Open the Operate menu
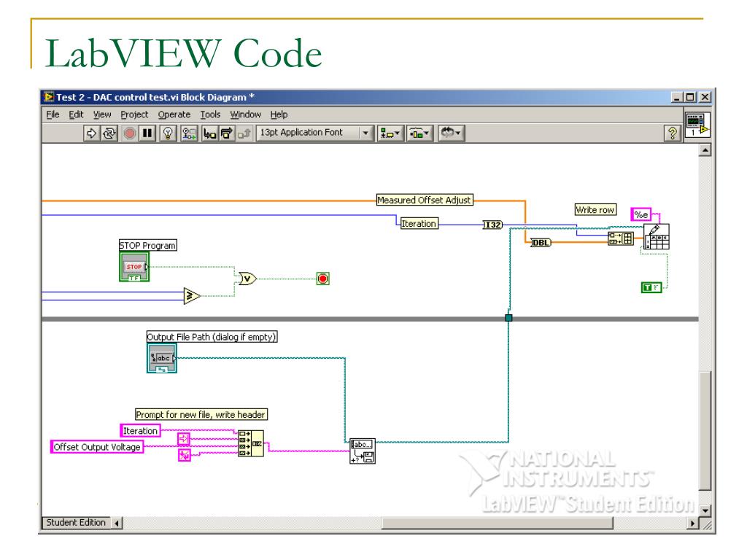This screenshot has height=560, width=747. (174, 114)
